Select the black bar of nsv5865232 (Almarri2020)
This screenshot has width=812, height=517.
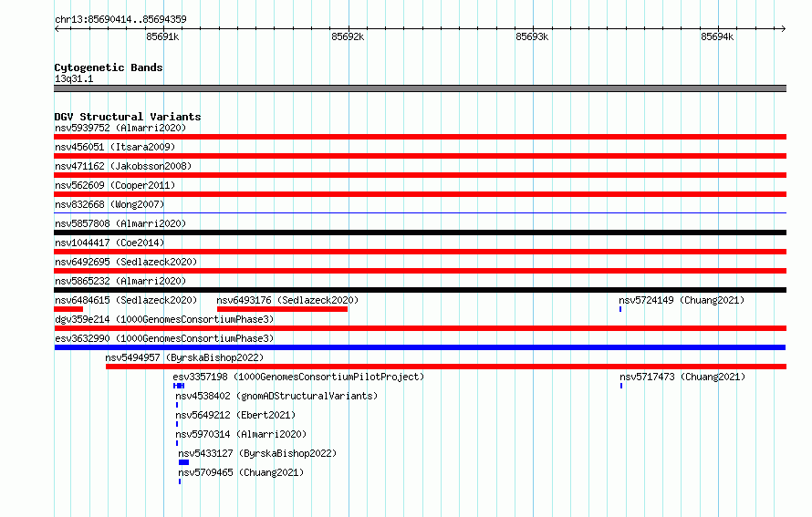[420, 290]
